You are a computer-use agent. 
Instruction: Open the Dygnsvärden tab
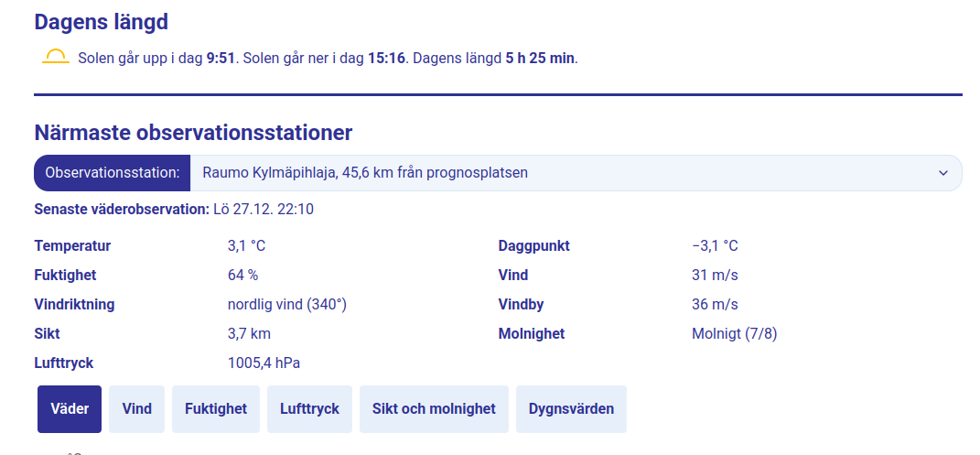pos(571,408)
